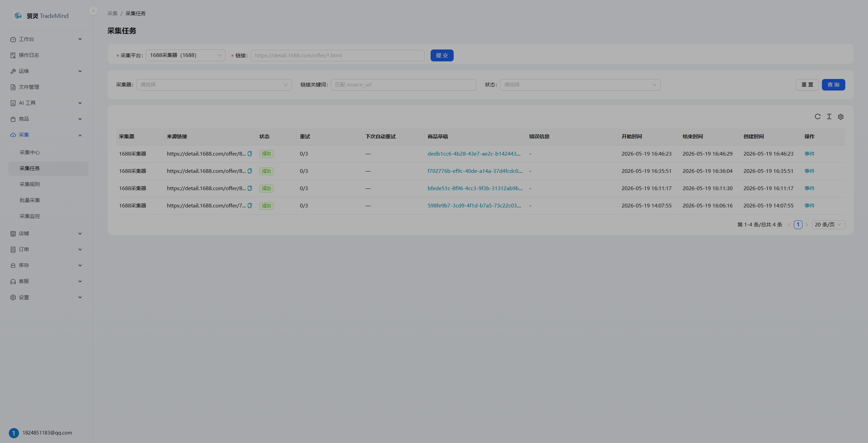Focus the 链接 URL input field
This screenshot has width=868, height=443.
pos(337,56)
